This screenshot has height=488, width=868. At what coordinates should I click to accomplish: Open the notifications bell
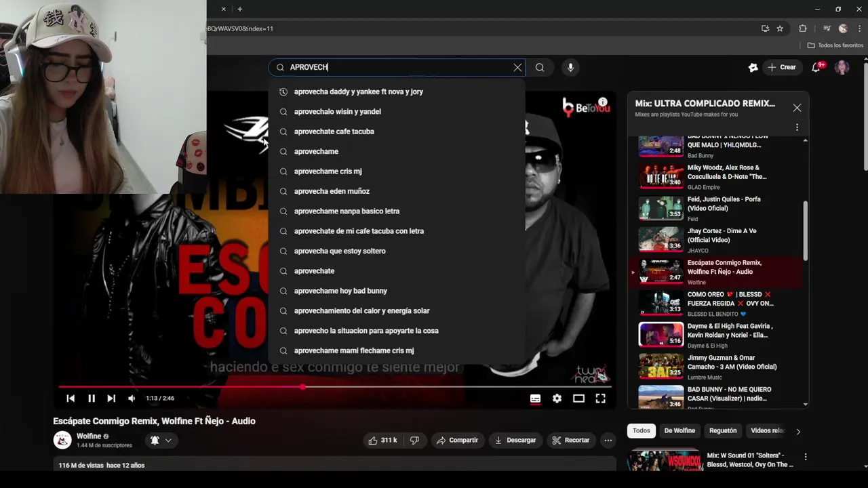click(x=817, y=67)
